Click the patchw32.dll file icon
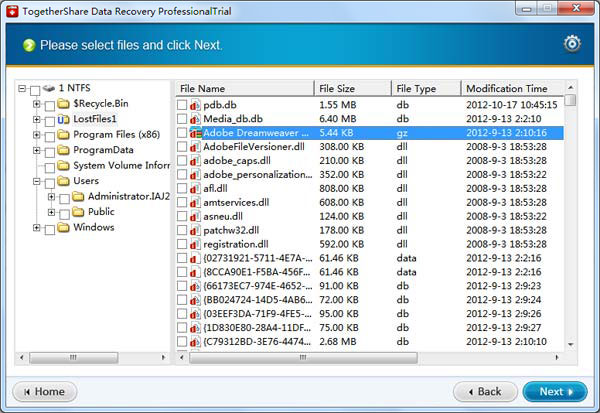 click(x=195, y=230)
